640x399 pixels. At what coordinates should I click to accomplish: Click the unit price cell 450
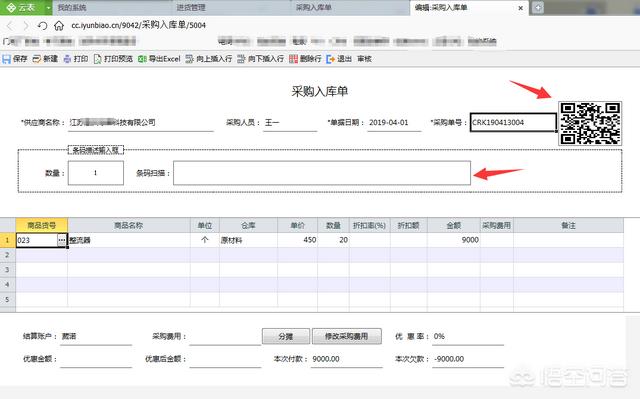point(298,240)
